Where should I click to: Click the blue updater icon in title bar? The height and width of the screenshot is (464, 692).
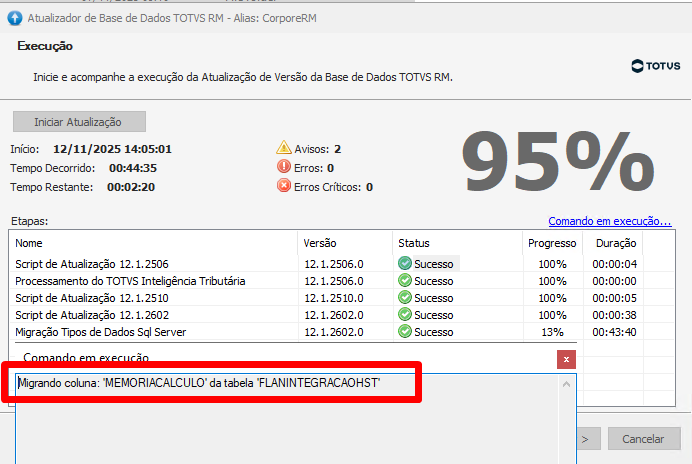(x=15, y=18)
